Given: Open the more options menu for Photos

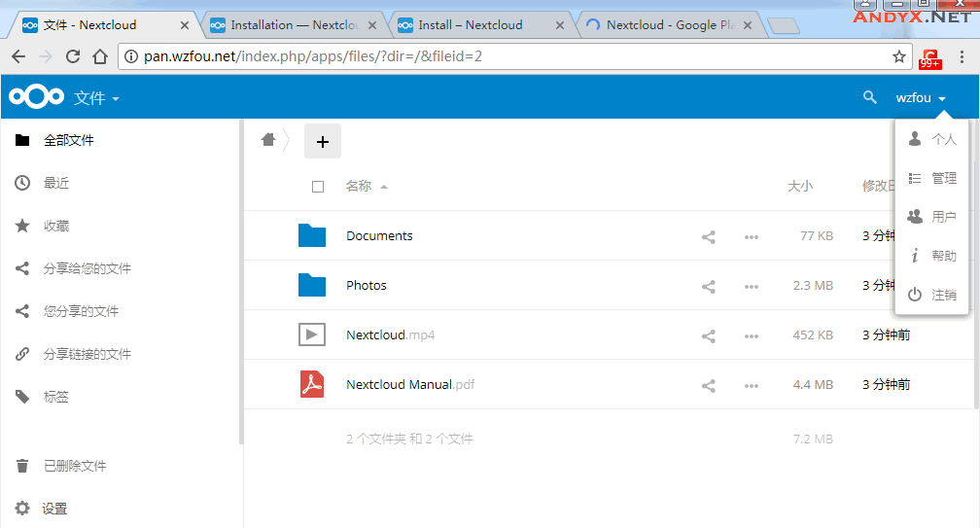Looking at the screenshot, I should click(751, 286).
